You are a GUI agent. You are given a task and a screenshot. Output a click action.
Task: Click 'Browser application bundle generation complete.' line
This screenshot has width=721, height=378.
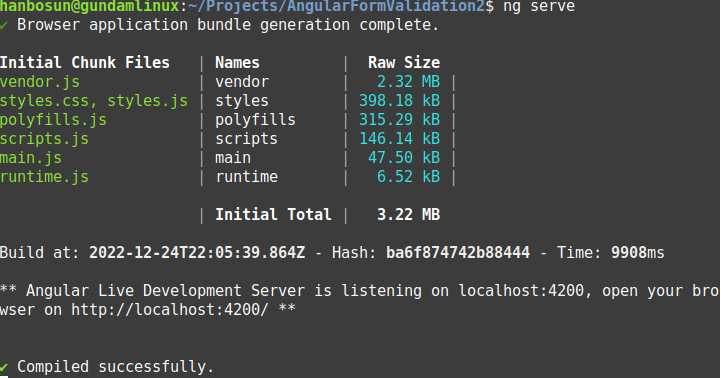228,25
